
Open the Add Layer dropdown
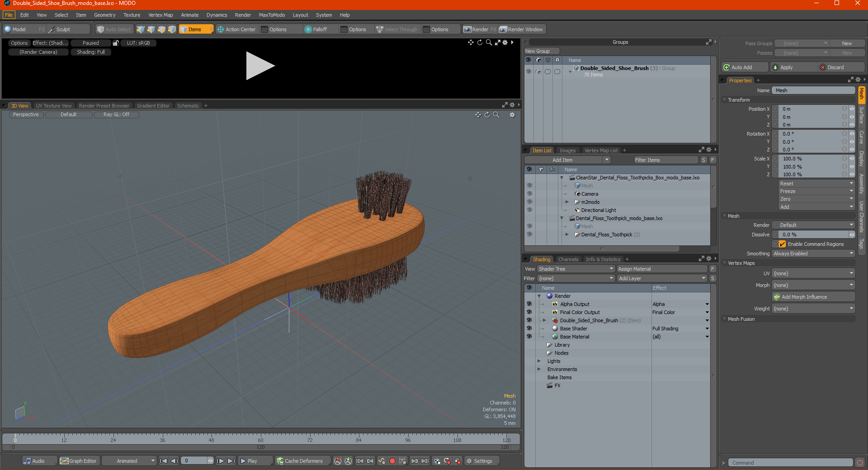662,278
